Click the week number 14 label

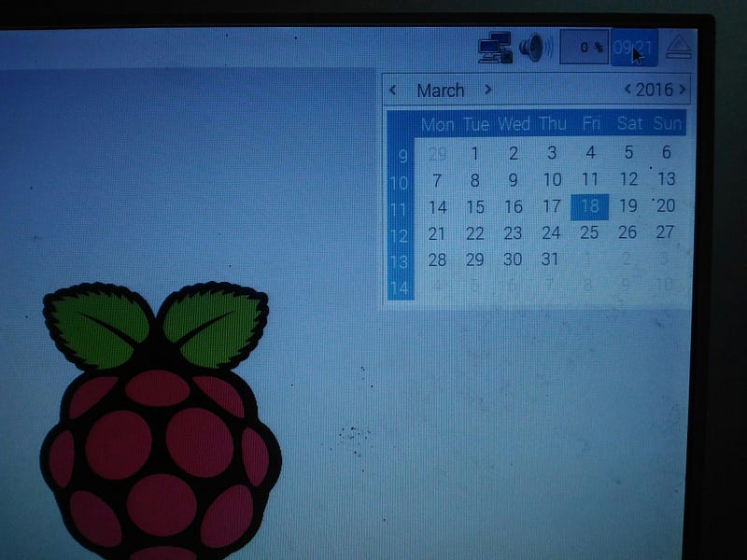tap(400, 288)
